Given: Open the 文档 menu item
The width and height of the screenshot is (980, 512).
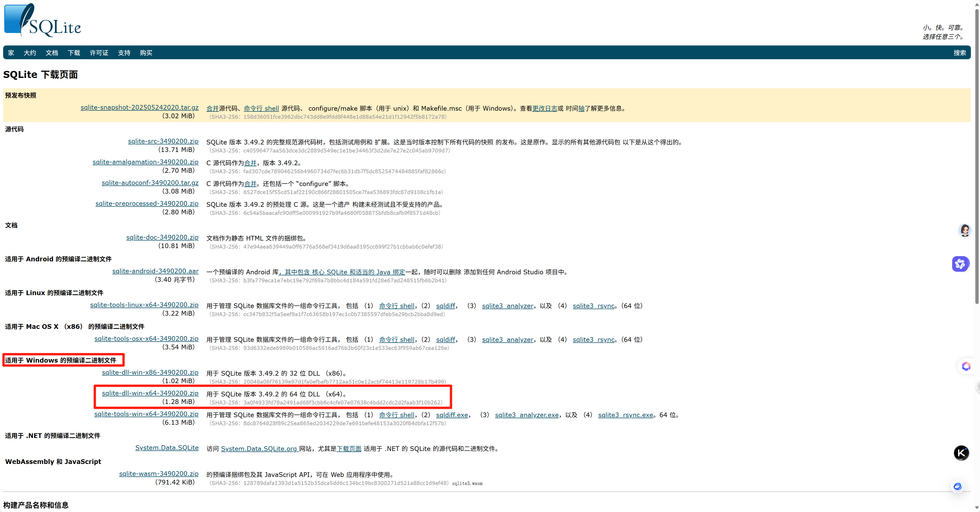Looking at the screenshot, I should 52,53.
